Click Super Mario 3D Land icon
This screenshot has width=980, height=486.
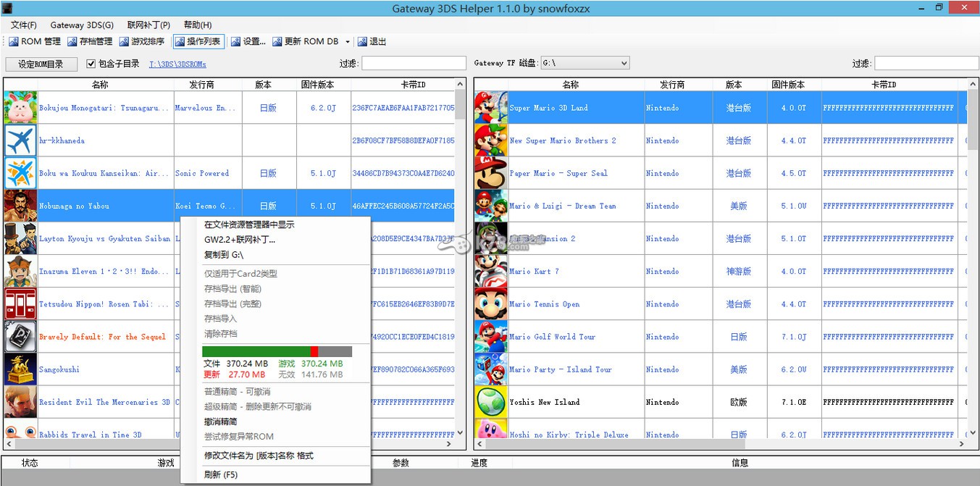coord(491,108)
